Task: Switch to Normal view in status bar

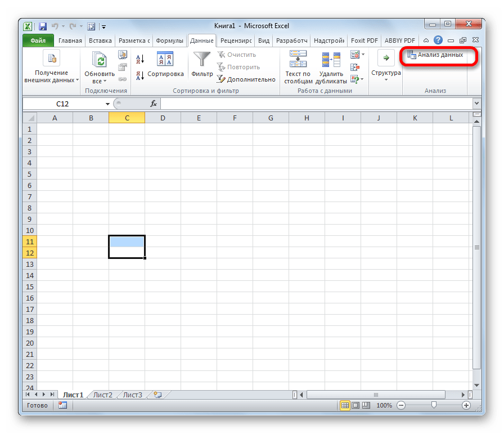Action: click(x=345, y=405)
